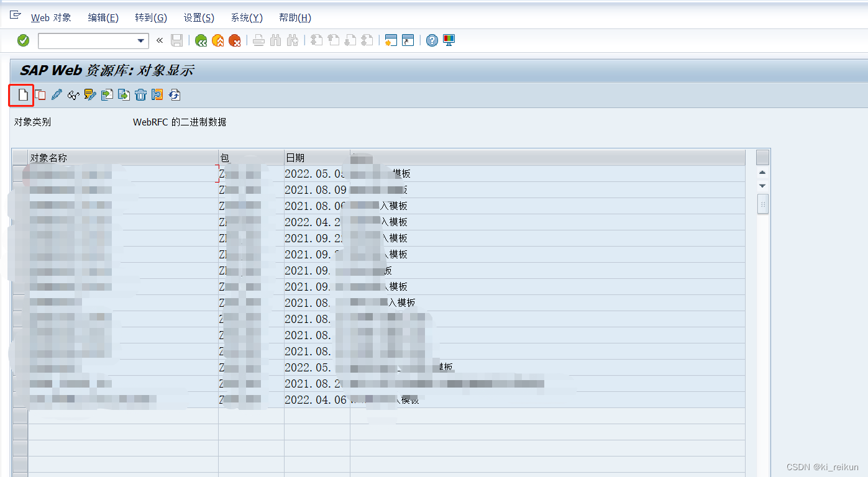The width and height of the screenshot is (868, 477).
Task: Confirm with green Enter checkmark
Action: click(23, 40)
